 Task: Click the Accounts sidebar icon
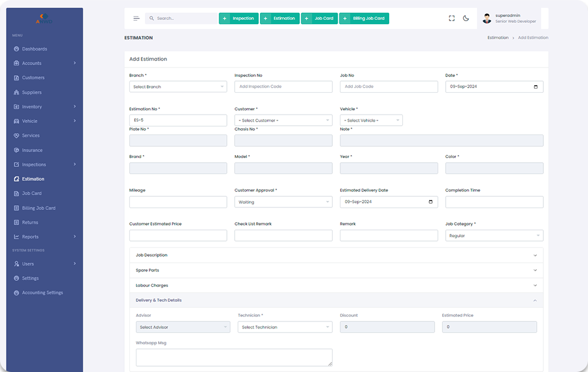[x=16, y=63]
